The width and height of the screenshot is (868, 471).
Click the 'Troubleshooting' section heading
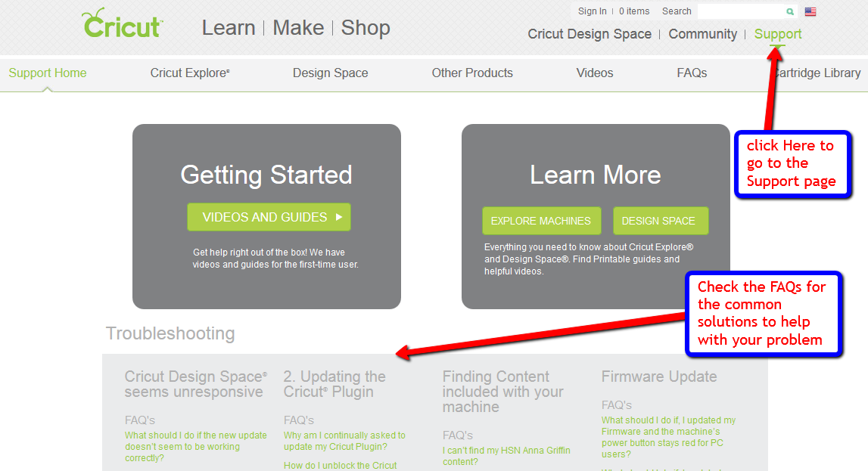tap(170, 333)
